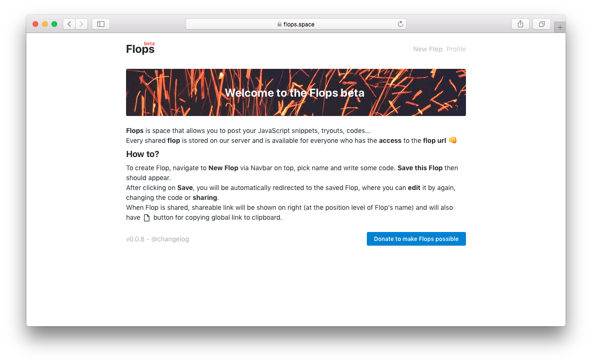The height and width of the screenshot is (364, 592).
Task: Click the fist emoji after flop url
Action: pyautogui.click(x=453, y=140)
